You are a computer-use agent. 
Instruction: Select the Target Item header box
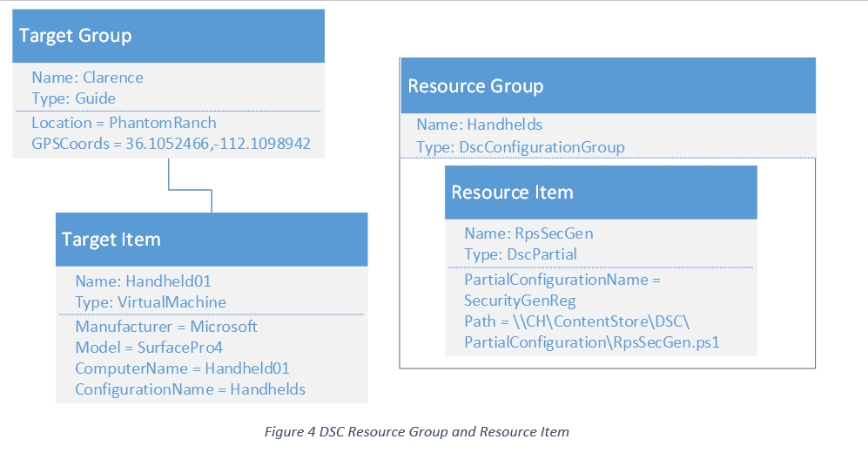point(212,240)
